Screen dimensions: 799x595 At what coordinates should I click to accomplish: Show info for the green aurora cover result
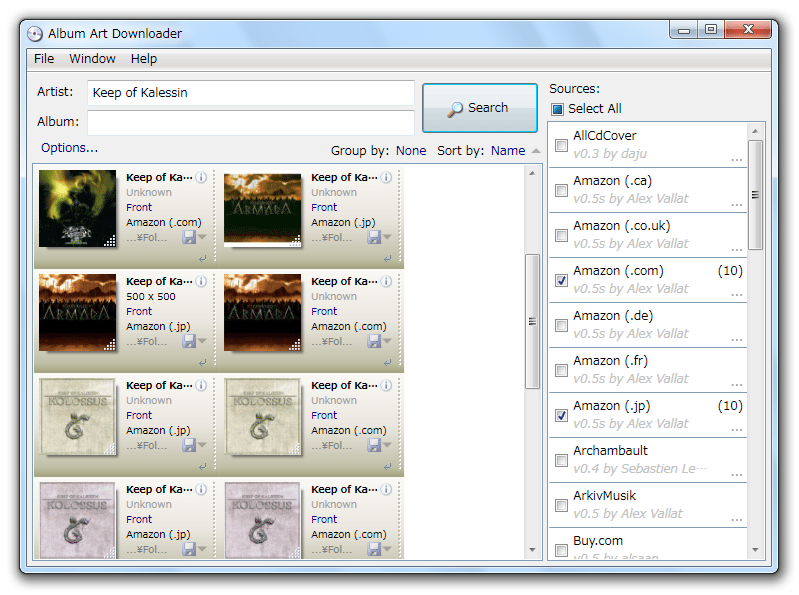coord(202,177)
